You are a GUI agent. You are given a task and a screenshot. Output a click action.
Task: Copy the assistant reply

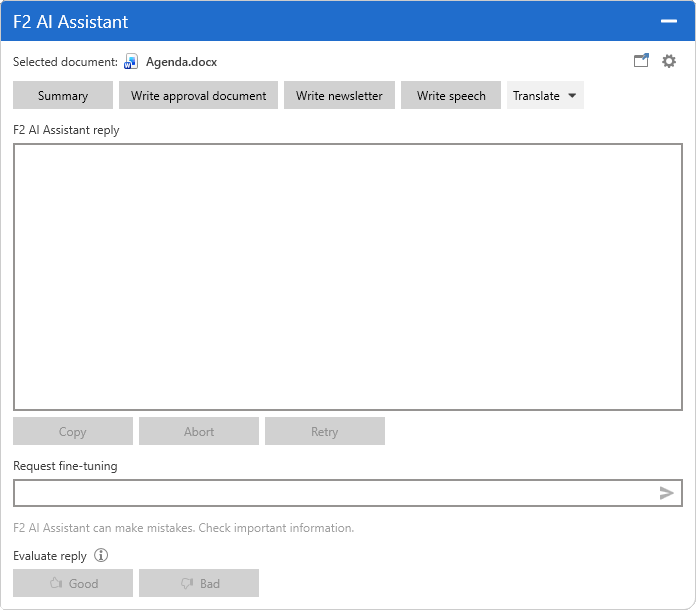click(x=73, y=431)
